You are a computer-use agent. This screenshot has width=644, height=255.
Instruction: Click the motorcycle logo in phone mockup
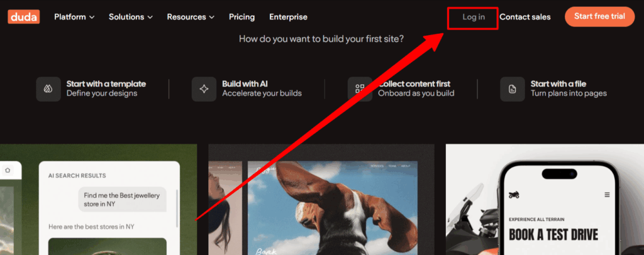(514, 195)
